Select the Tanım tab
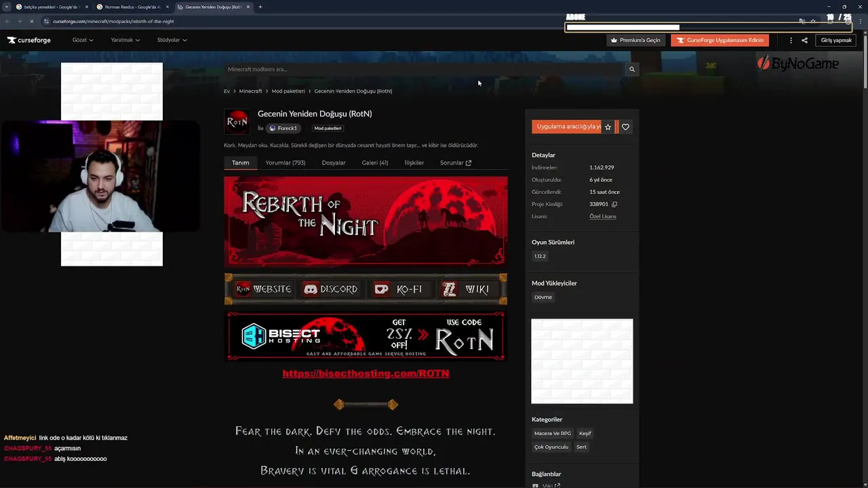 pos(240,163)
